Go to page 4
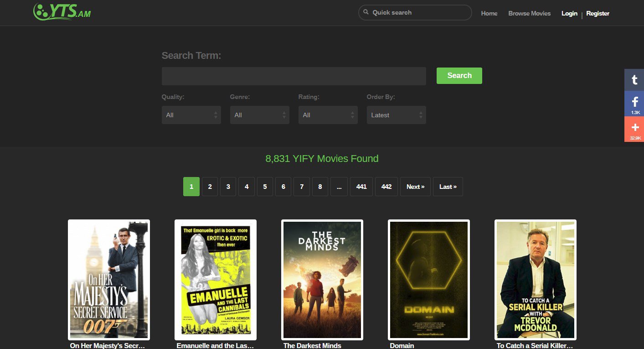Image resolution: width=644 pixels, height=349 pixels. tap(247, 187)
